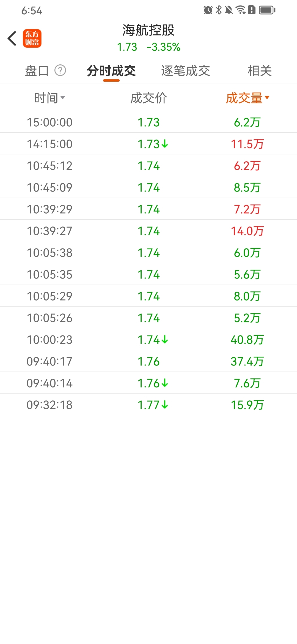Tap the muted notification bell icon

click(229, 10)
